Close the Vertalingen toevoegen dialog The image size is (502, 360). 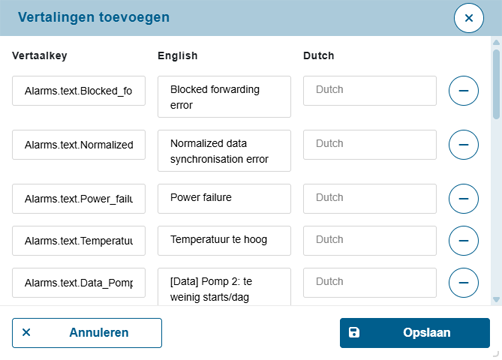pyautogui.click(x=469, y=18)
